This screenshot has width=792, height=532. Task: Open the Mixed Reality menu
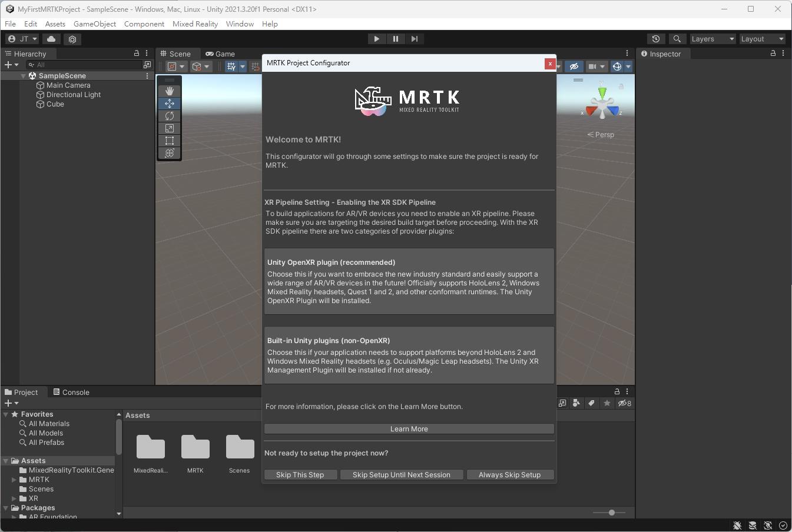pos(195,24)
